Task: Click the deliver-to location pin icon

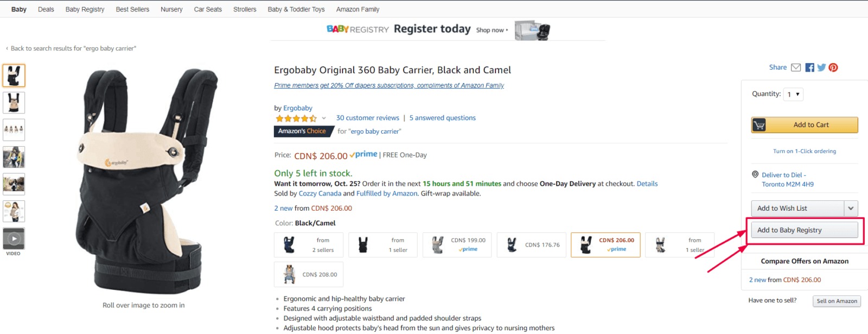Action: (755, 174)
